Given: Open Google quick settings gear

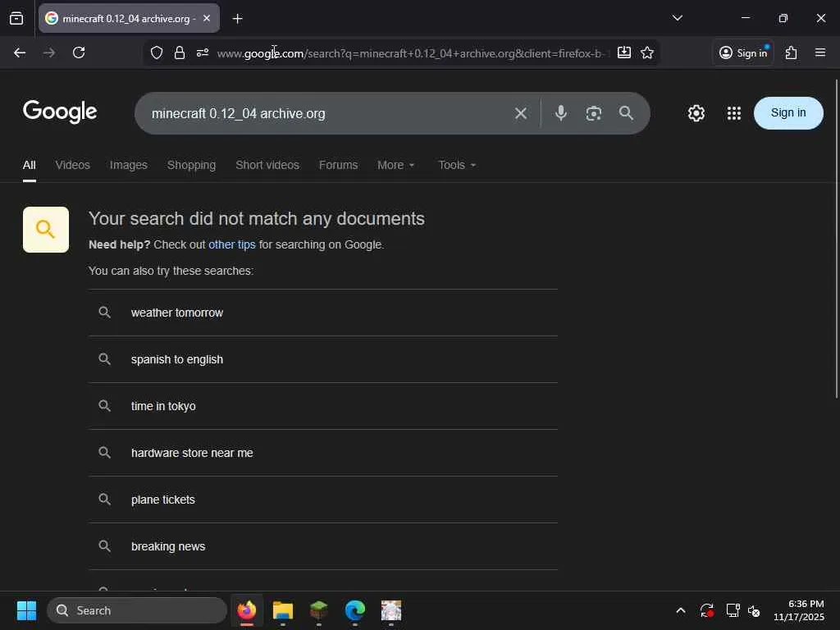Looking at the screenshot, I should [x=696, y=113].
